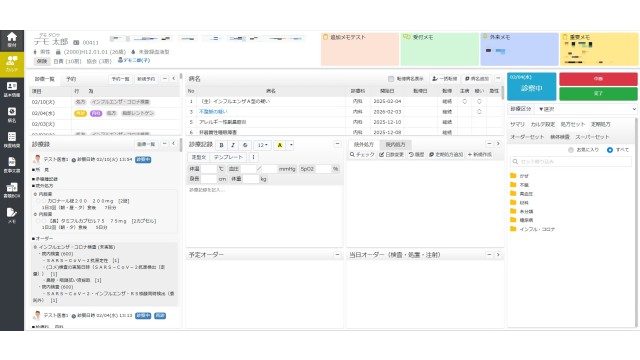Collapse the 病名 panel with minus button
Viewport: 640px width, 360px height.
[498, 78]
